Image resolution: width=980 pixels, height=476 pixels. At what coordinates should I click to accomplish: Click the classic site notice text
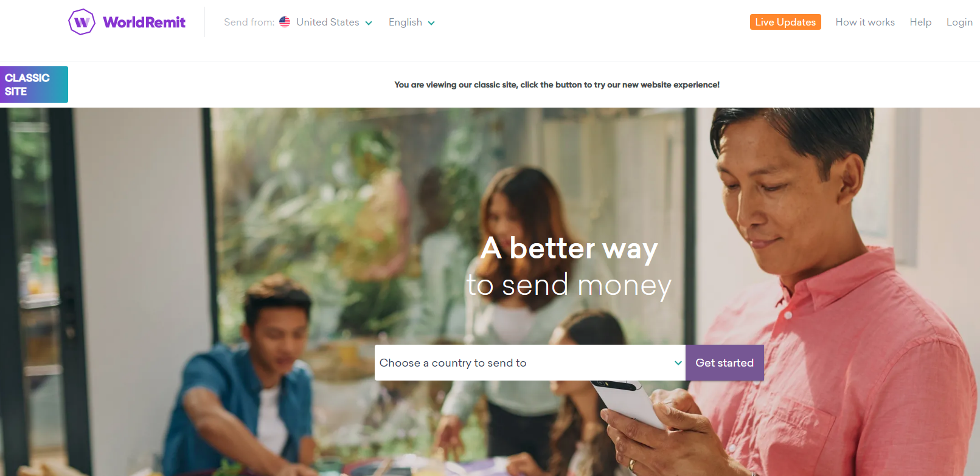557,85
